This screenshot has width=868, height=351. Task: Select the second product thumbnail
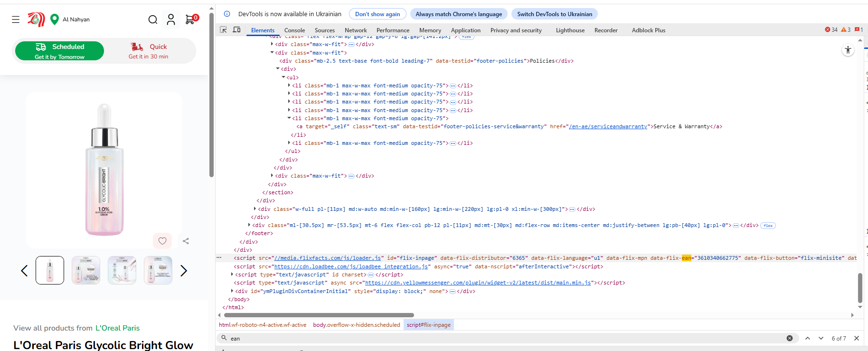click(86, 270)
